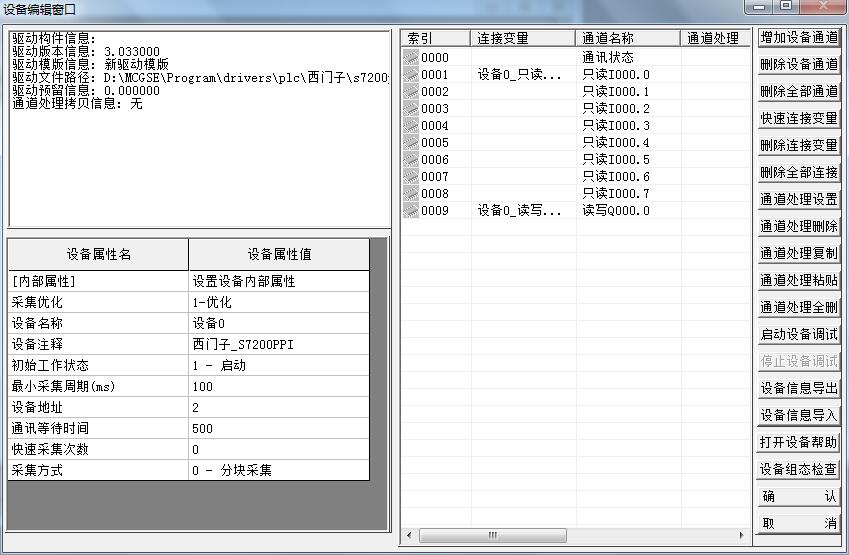Click the row icon for index 0000
Image resolution: width=849 pixels, height=555 pixels.
[x=411, y=58]
